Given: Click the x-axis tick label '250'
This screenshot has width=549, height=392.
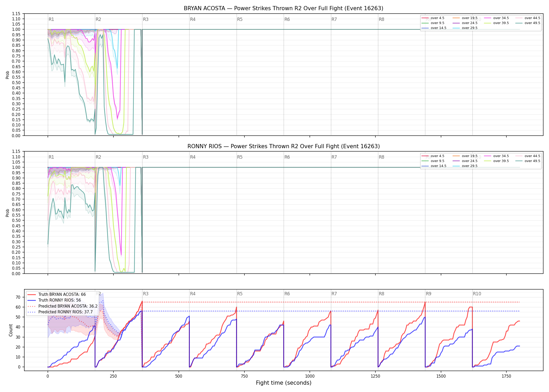Looking at the screenshot, I should pos(113,376).
